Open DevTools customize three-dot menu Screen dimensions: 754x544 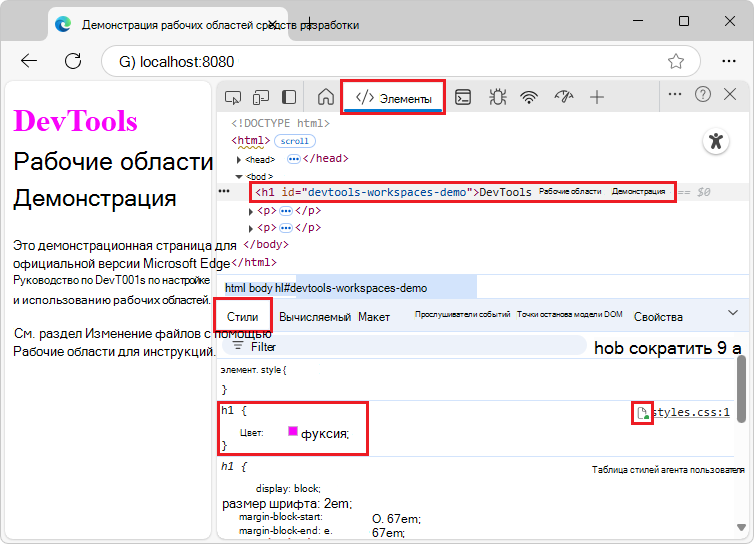point(675,94)
